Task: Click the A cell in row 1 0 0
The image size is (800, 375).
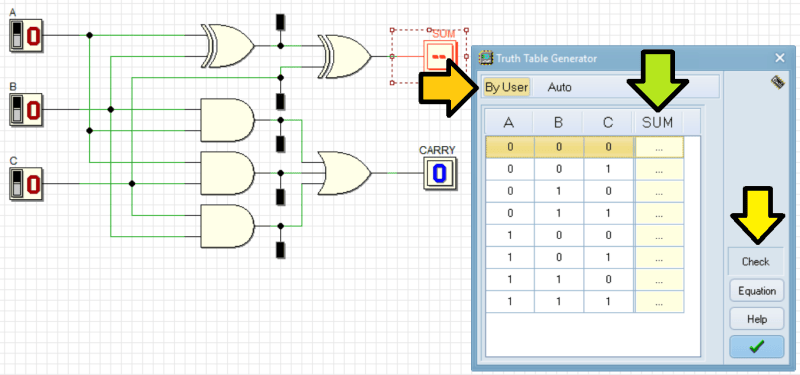Action: pos(510,236)
